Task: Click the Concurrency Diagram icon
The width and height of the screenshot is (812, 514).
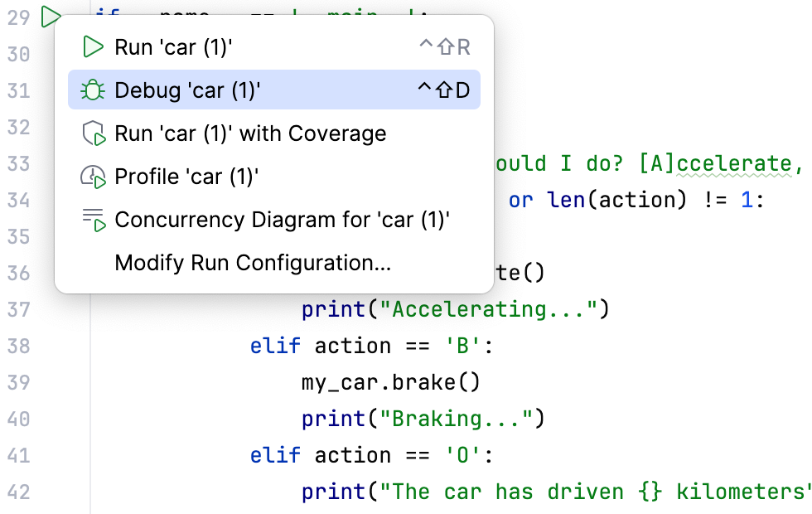Action: 93,219
